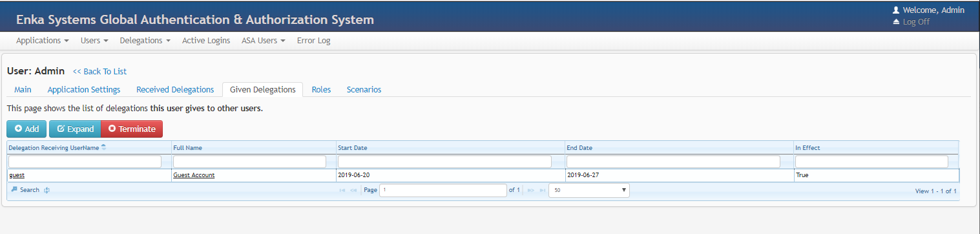
Task: Go to next page using pager icon
Action: 531,190
